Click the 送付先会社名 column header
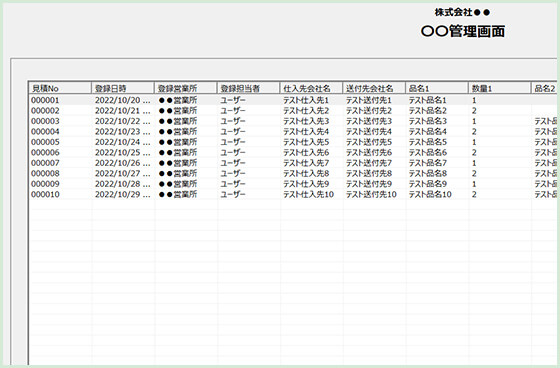Screen dimensions: 560x368 click(374, 88)
